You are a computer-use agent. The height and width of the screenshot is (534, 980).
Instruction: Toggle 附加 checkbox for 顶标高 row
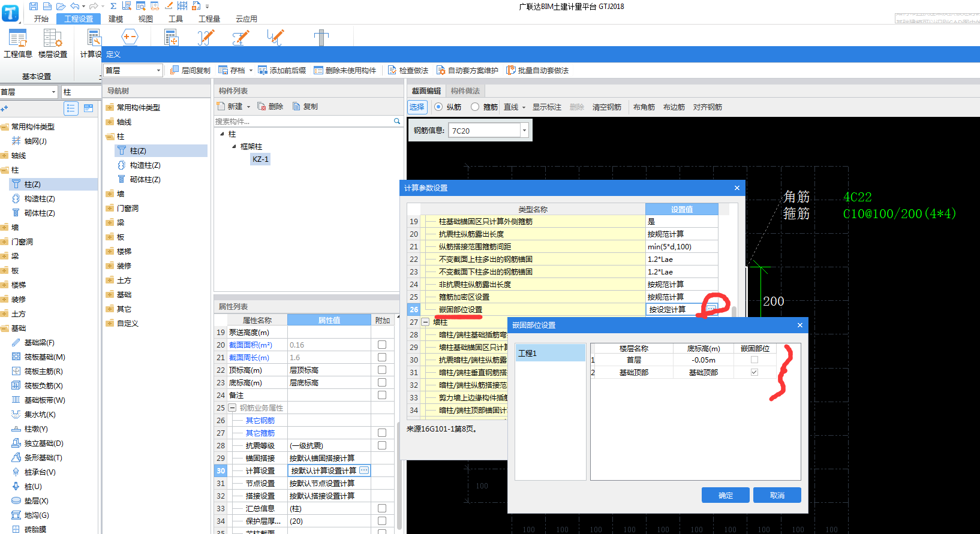[382, 370]
